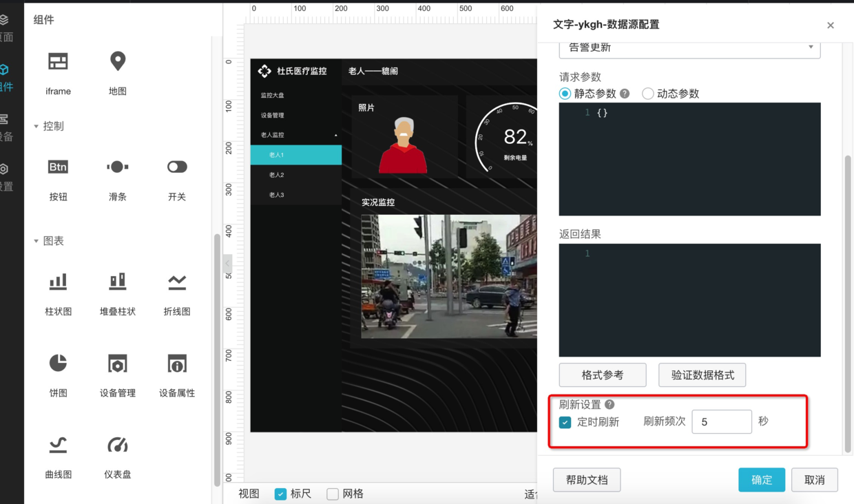Click the 杜氏医疗监控 logo in canvas
Image resolution: width=854 pixels, height=504 pixels.
click(264, 71)
